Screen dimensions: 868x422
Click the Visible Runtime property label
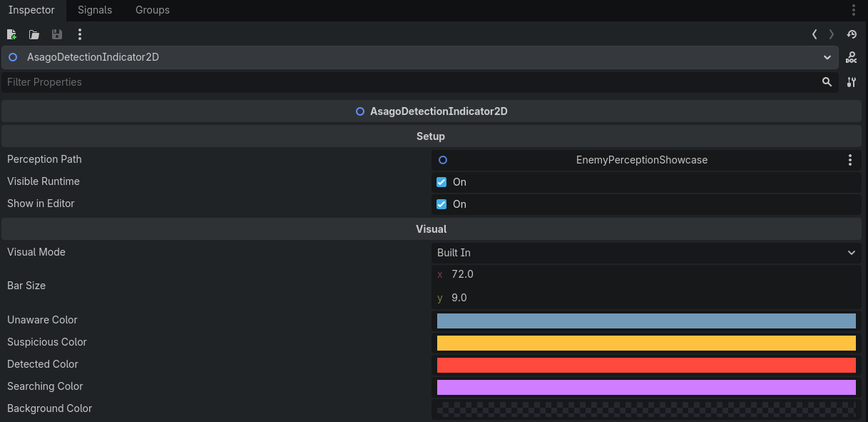[x=44, y=181]
